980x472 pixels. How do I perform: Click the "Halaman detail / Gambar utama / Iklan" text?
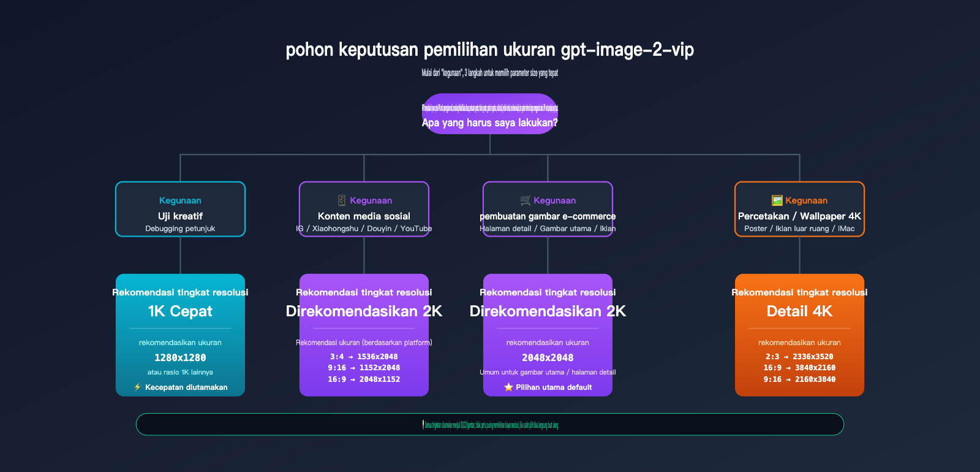pyautogui.click(x=548, y=229)
